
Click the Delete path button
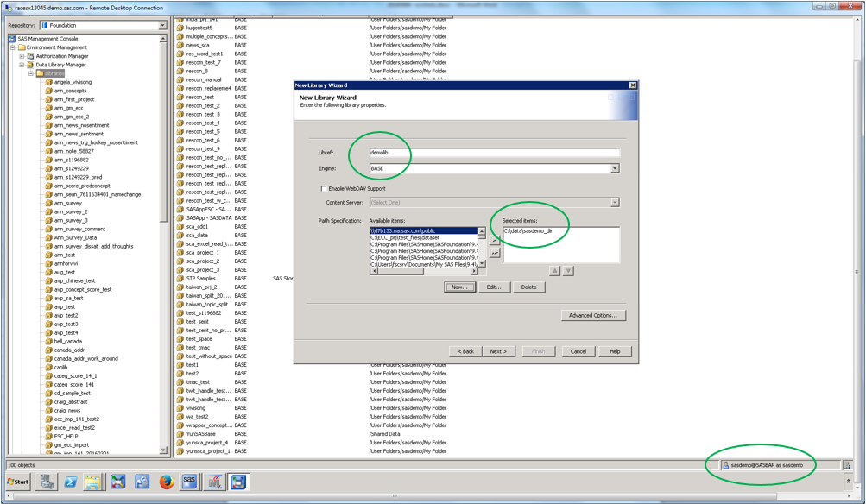pyautogui.click(x=528, y=287)
